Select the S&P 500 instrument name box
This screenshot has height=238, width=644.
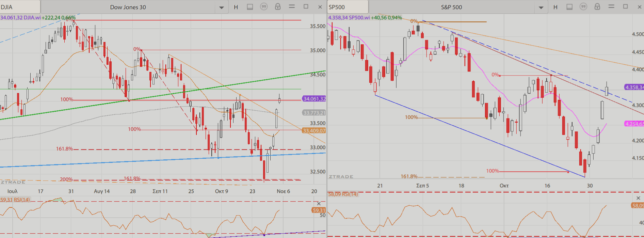(451, 7)
